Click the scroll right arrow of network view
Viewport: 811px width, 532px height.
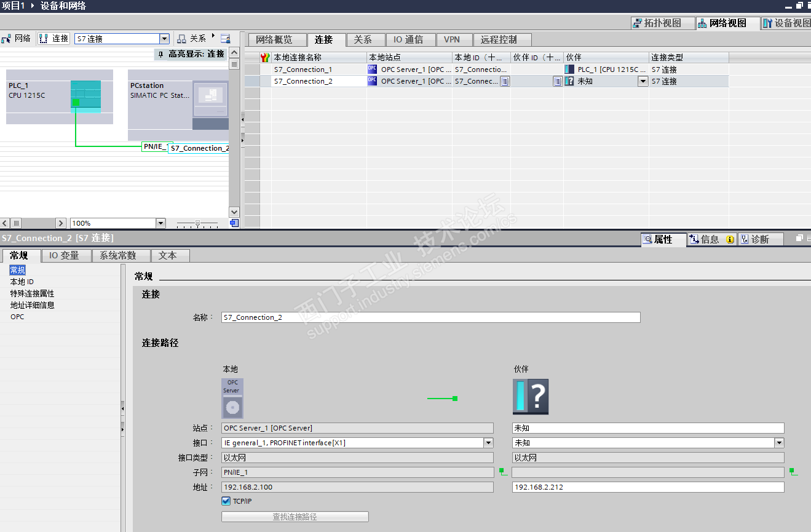point(61,223)
